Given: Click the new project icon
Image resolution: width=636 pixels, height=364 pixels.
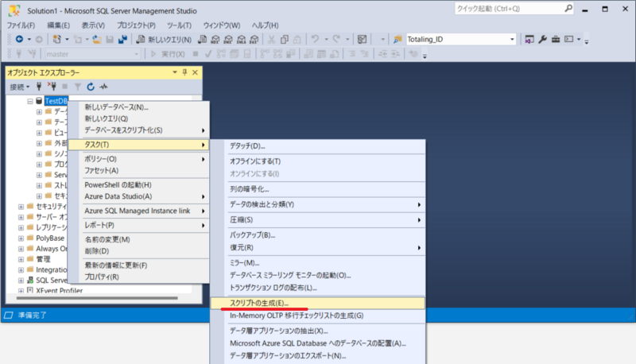Looking at the screenshot, I should [56, 39].
